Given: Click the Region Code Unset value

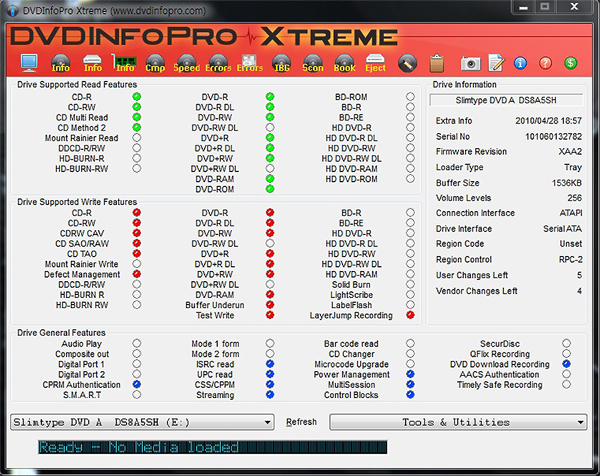Looking at the screenshot, I should click(x=571, y=244).
